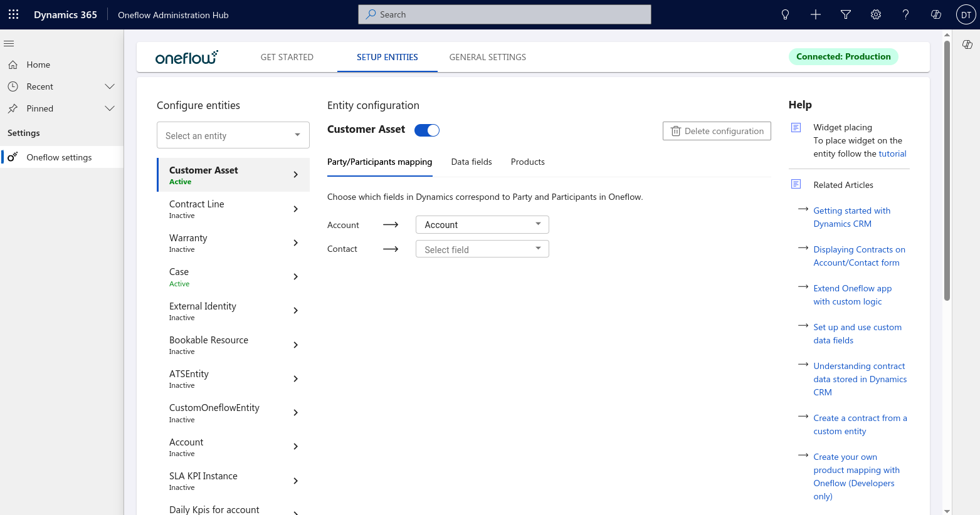The width and height of the screenshot is (980, 515).
Task: Select the Customer Asset entity row
Action: (x=233, y=175)
